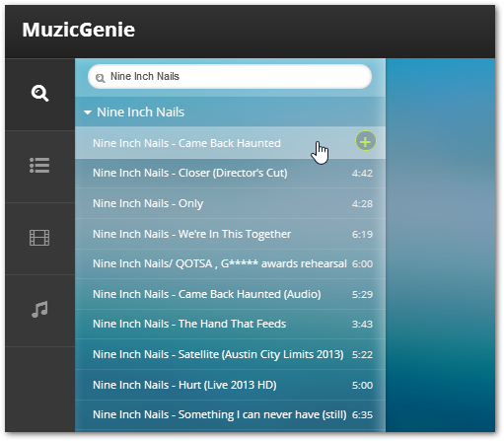Viewport: 504px width, 441px height.
Task: Click the 5:00 duration of Hurt
Action: [x=362, y=385]
